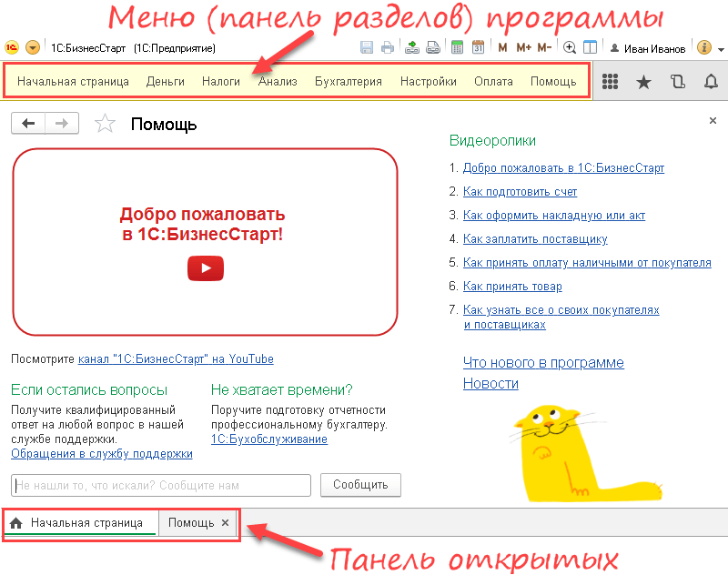
Task: Switch to Помощь tab in open panel
Action: pos(191,523)
